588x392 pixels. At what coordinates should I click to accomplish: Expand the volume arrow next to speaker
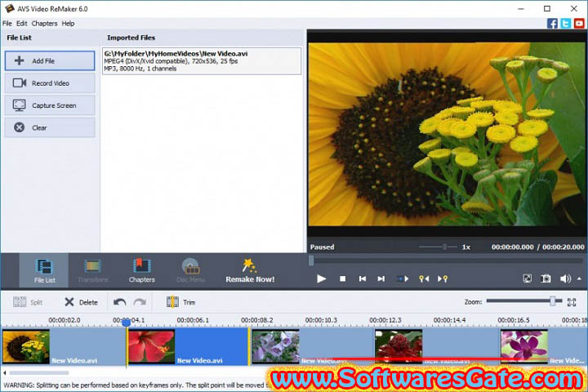[579, 278]
